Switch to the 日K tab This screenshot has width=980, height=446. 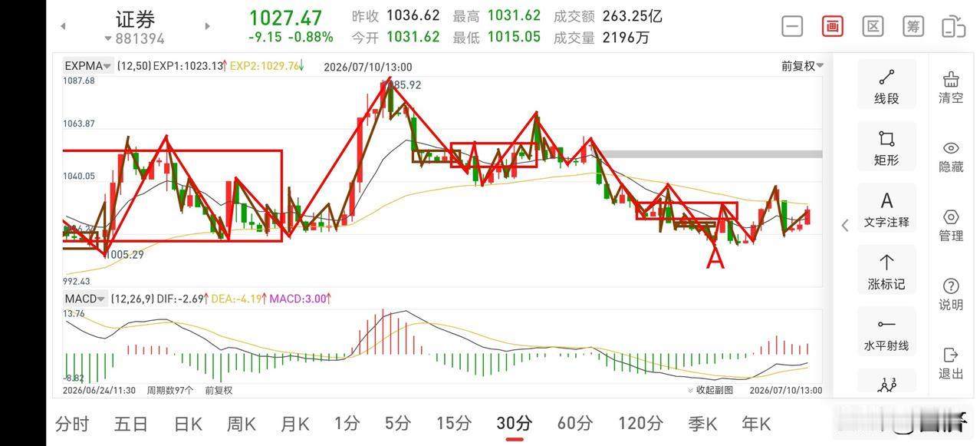click(x=188, y=423)
